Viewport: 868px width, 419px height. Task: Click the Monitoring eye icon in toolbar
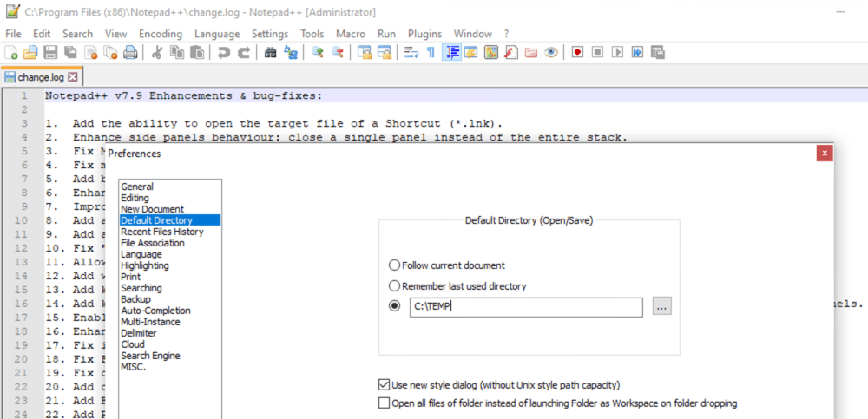[x=550, y=53]
